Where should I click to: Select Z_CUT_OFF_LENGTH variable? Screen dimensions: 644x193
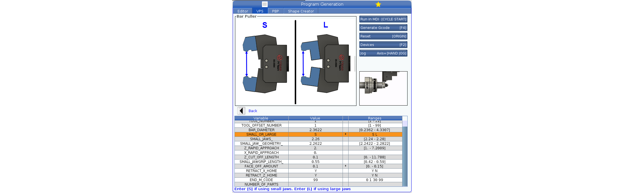[261, 157]
